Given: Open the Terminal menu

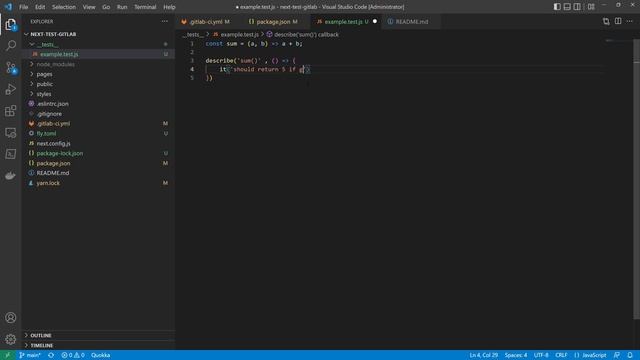Looking at the screenshot, I should click(145, 7).
